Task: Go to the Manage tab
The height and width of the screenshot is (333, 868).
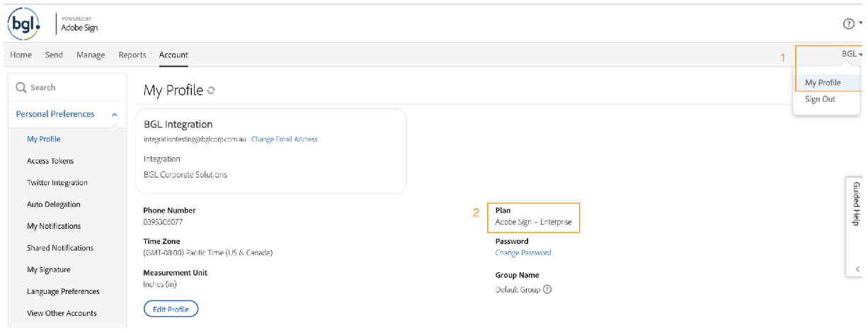Action: click(x=91, y=55)
